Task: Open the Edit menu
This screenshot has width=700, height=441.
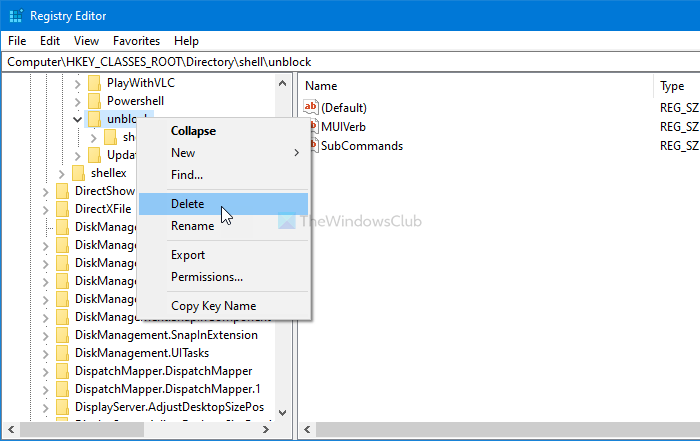Action: point(50,41)
